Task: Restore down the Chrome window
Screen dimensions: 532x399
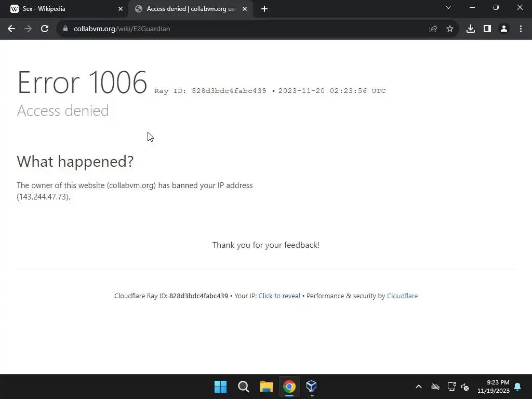Action: [496, 7]
